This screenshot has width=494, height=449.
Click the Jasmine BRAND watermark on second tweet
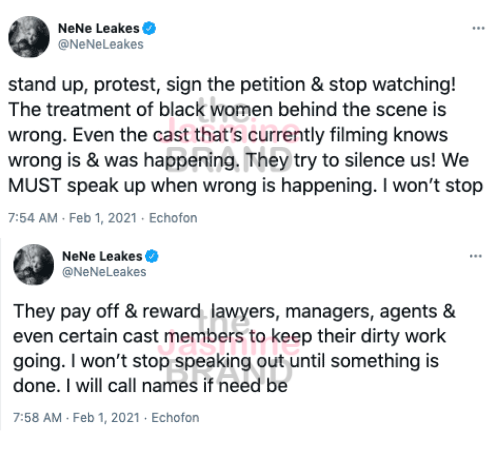click(229, 350)
